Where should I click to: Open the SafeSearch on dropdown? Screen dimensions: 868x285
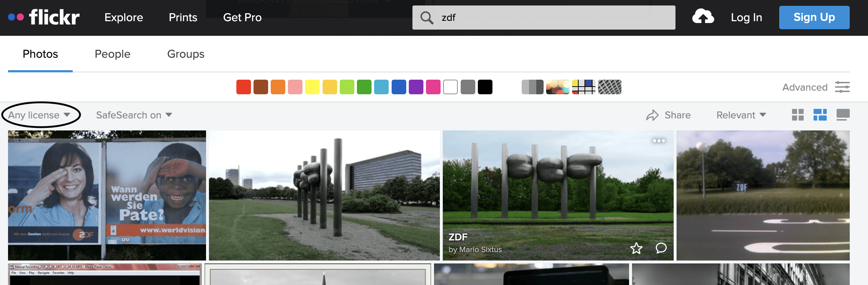134,115
